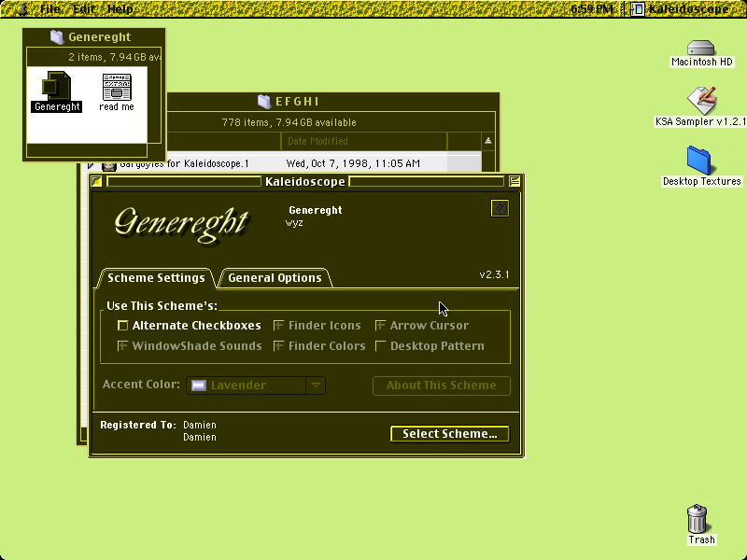This screenshot has width=747, height=560.
Task: Switch to the Scheme Settings tab
Action: pyautogui.click(x=156, y=278)
